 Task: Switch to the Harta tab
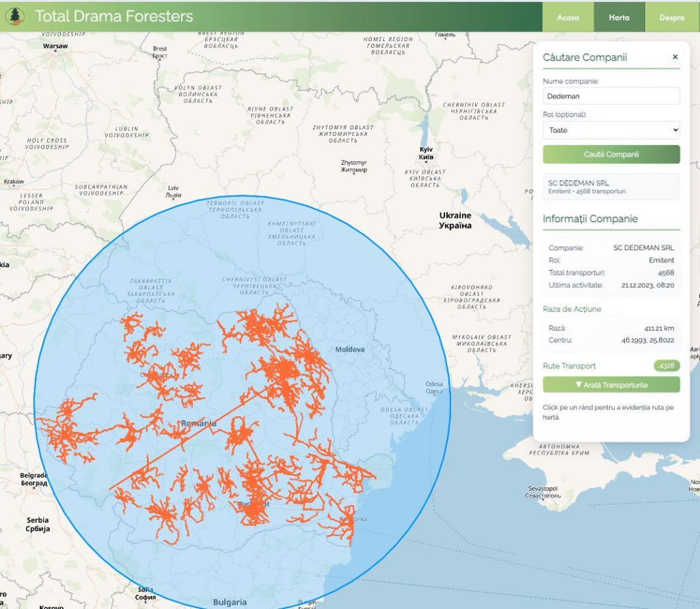click(x=619, y=18)
